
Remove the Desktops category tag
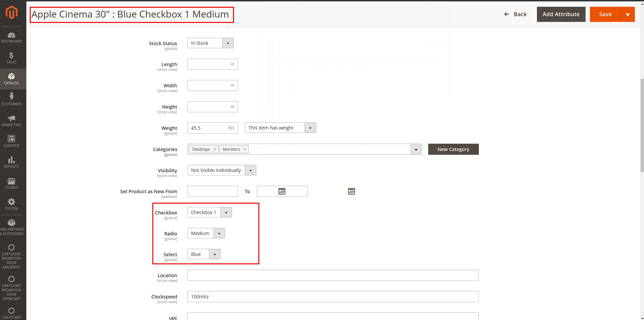click(x=214, y=149)
